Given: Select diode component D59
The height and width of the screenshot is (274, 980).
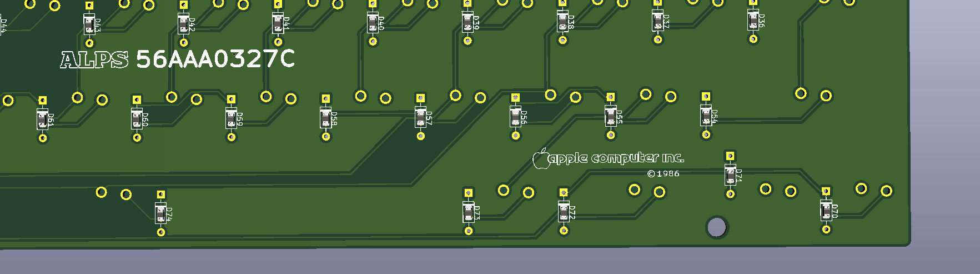Looking at the screenshot, I should 231,118.
